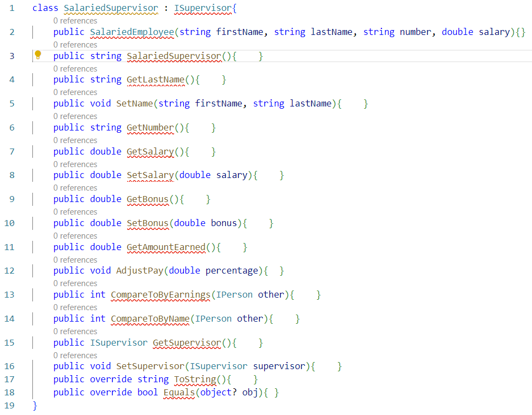
Task: Show the '0 references' lens above GetSalary
Action: pos(75,140)
